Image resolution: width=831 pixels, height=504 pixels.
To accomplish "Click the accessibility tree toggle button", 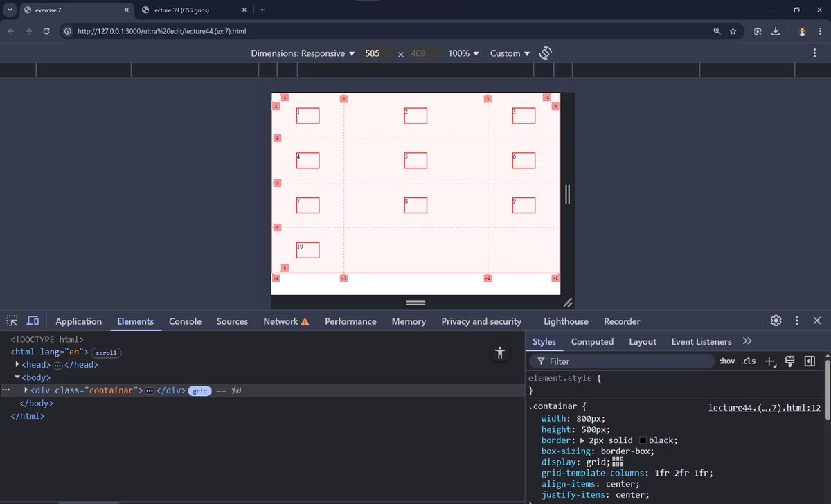I will 500,352.
